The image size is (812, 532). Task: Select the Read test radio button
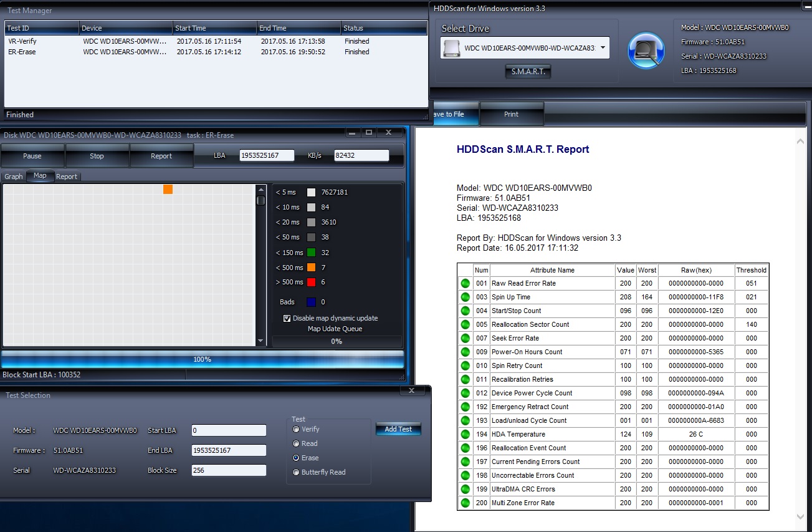[296, 443]
